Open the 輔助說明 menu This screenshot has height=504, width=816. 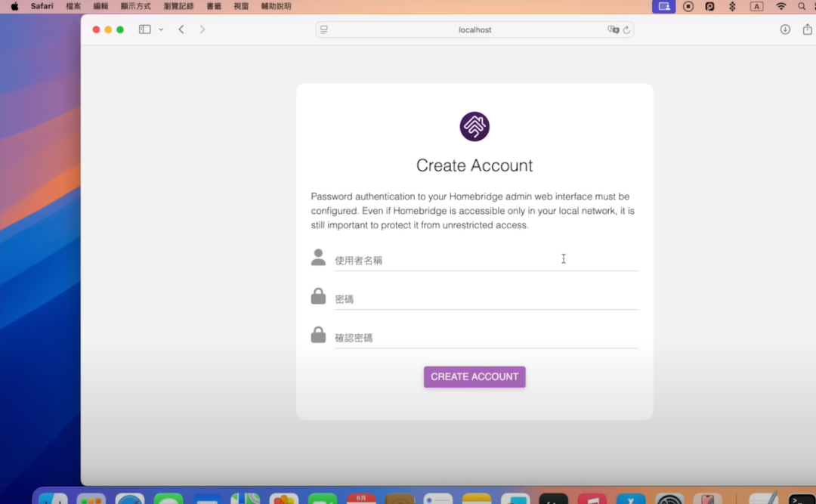[x=276, y=6]
